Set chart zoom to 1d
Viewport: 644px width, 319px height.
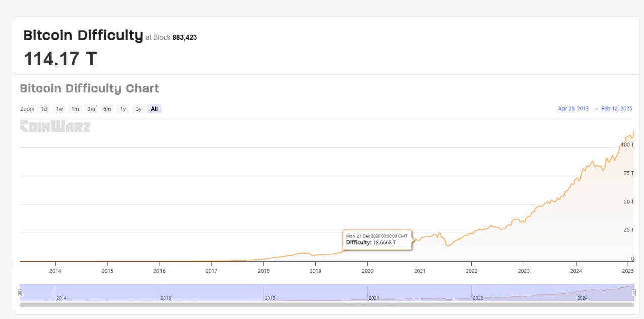click(44, 109)
